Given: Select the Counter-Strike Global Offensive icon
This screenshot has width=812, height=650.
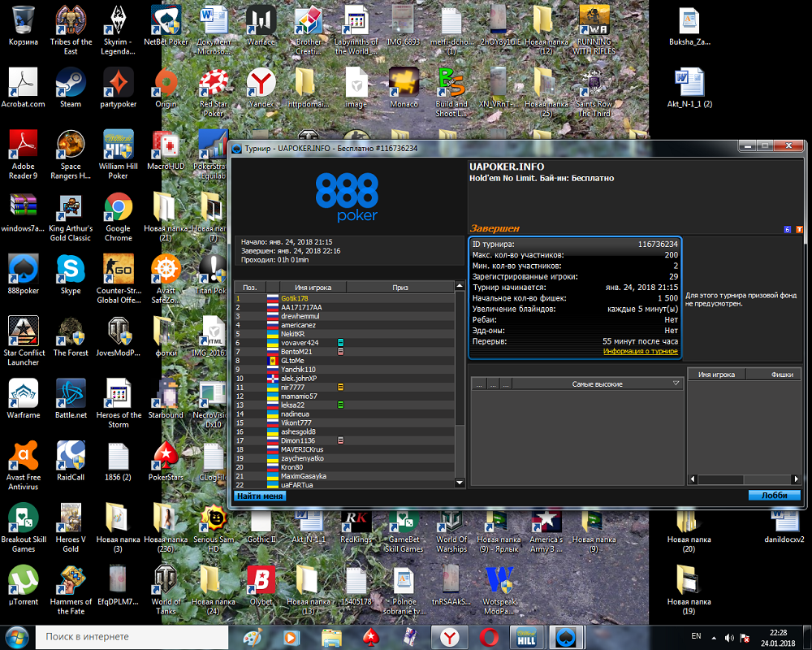Looking at the screenshot, I should [118, 279].
